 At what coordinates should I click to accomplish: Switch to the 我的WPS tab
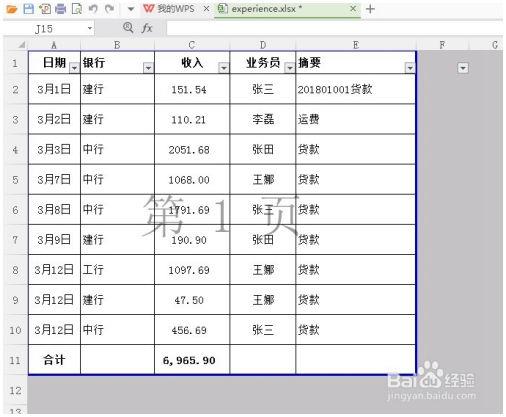(x=169, y=9)
